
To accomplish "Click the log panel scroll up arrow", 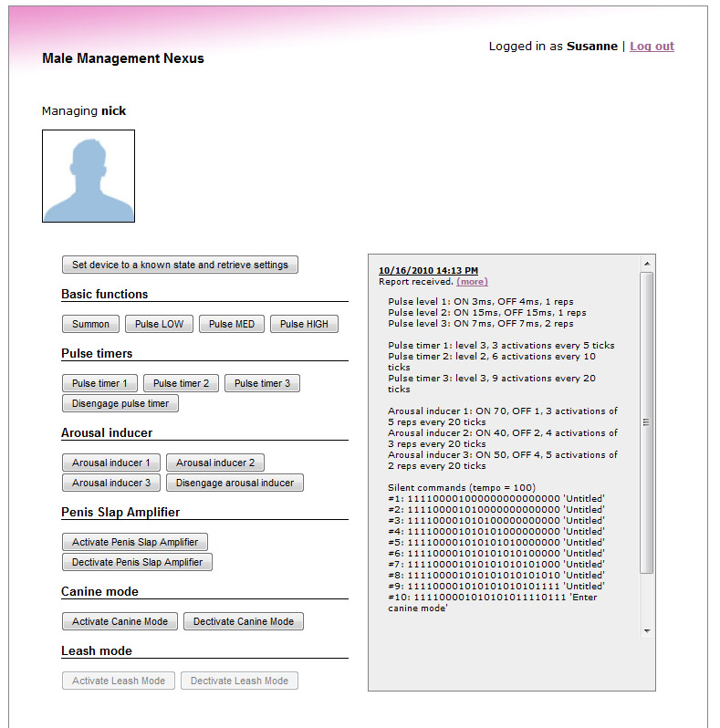I will pyautogui.click(x=647, y=263).
